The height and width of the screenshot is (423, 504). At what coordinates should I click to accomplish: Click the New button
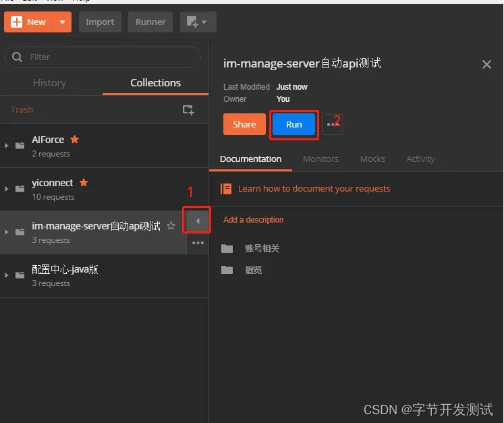pyautogui.click(x=28, y=22)
